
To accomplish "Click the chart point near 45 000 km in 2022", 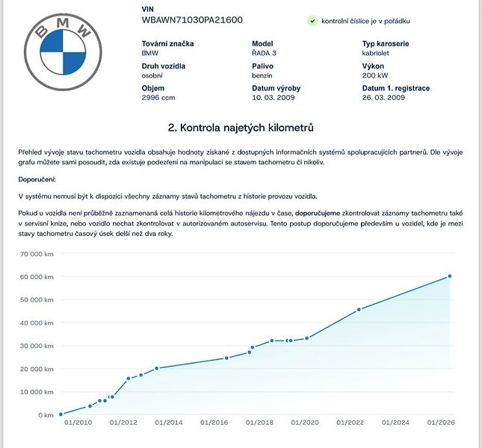I will (359, 310).
